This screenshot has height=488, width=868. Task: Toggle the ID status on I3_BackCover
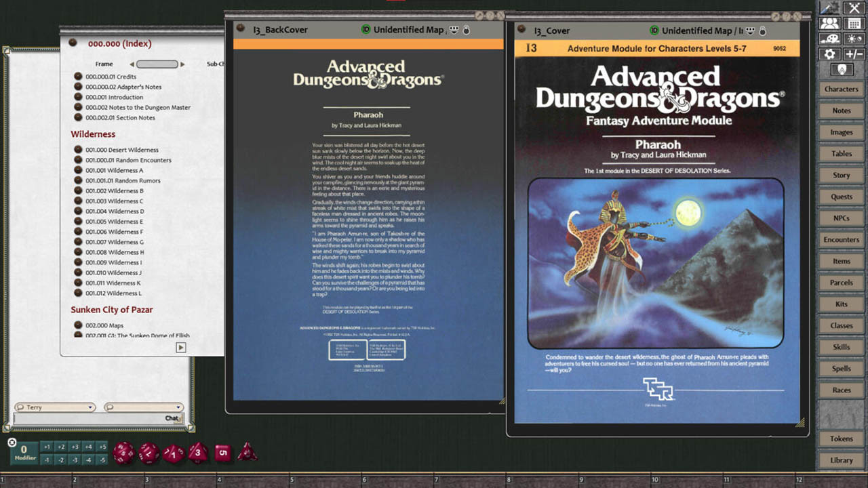(366, 30)
